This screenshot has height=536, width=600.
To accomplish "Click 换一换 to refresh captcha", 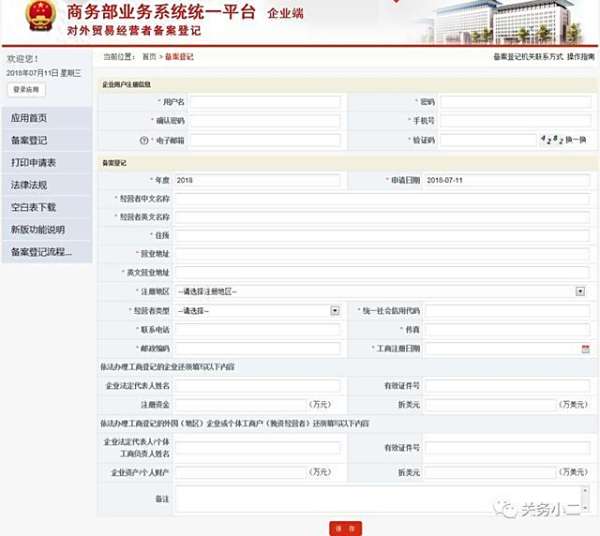I will [x=576, y=140].
